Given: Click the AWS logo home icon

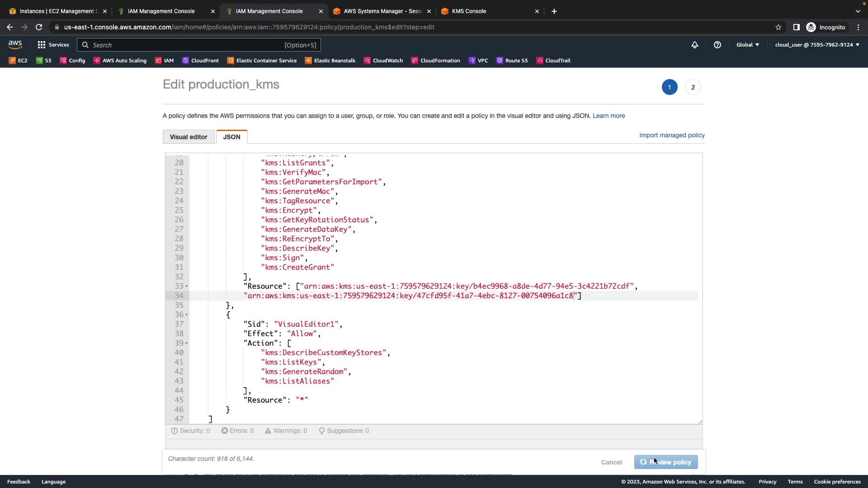Looking at the screenshot, I should click(x=15, y=44).
